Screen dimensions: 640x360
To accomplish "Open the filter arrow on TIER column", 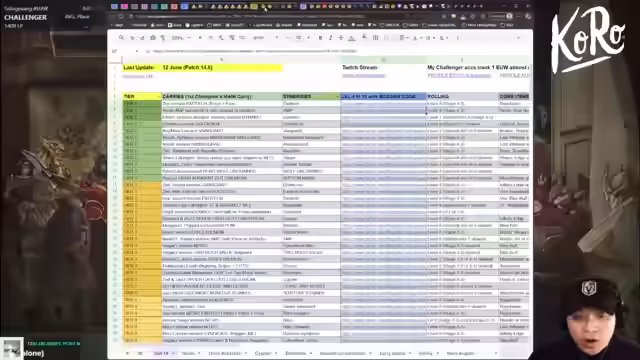I will point(158,96).
